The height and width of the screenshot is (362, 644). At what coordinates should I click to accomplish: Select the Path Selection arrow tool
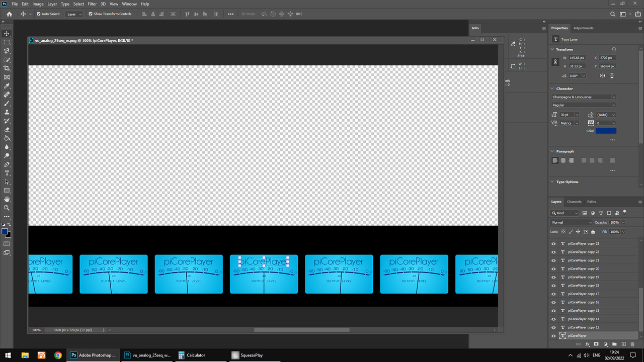pyautogui.click(x=7, y=182)
